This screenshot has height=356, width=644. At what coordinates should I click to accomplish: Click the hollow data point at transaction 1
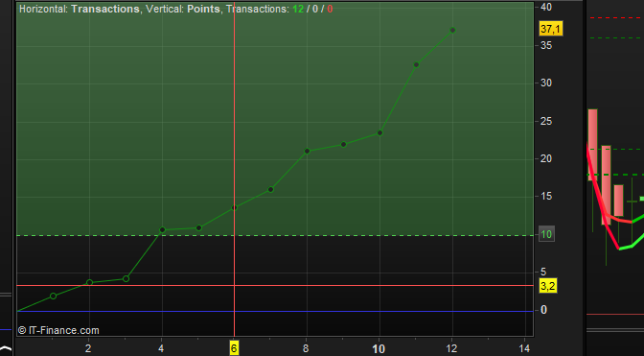point(53,296)
